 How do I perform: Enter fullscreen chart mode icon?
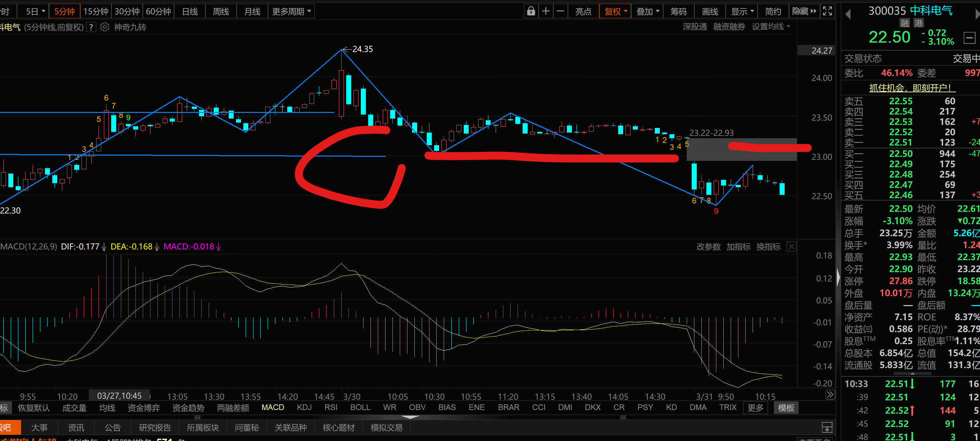pos(827,11)
